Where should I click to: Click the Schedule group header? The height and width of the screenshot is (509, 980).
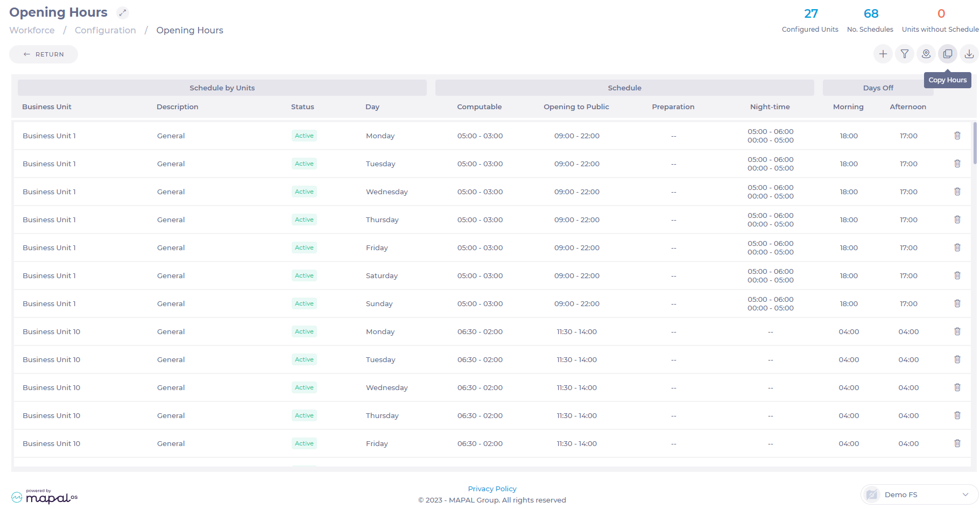tap(625, 88)
